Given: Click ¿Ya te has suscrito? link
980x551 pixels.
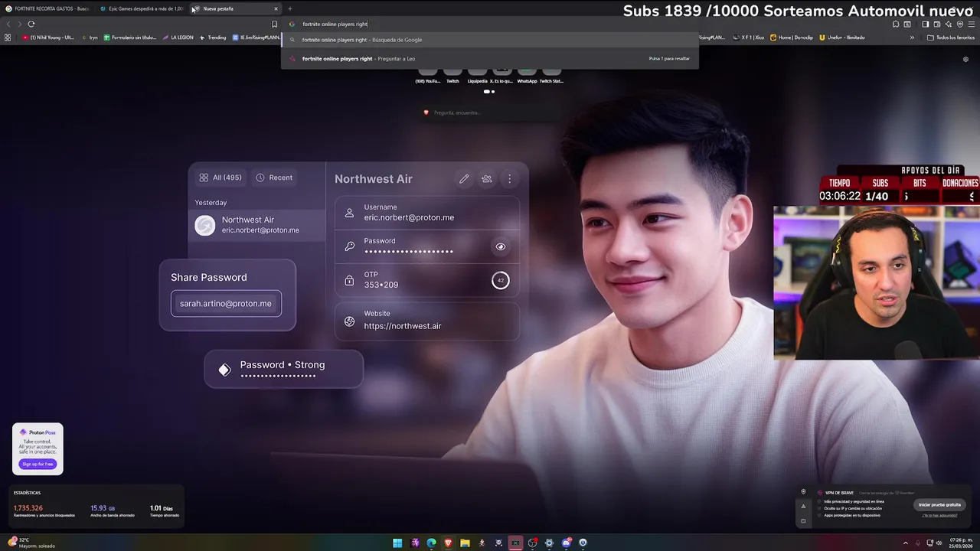Looking at the screenshot, I should point(941,516).
